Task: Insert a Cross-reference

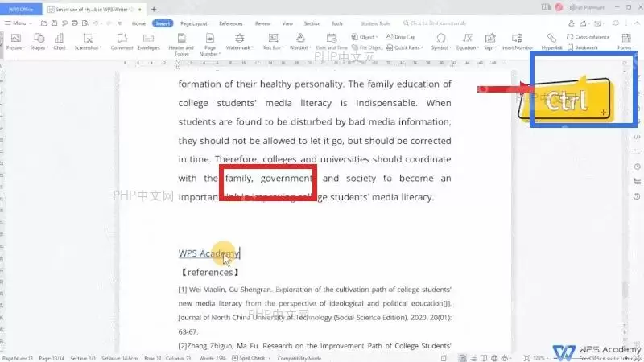Action: pos(588,37)
